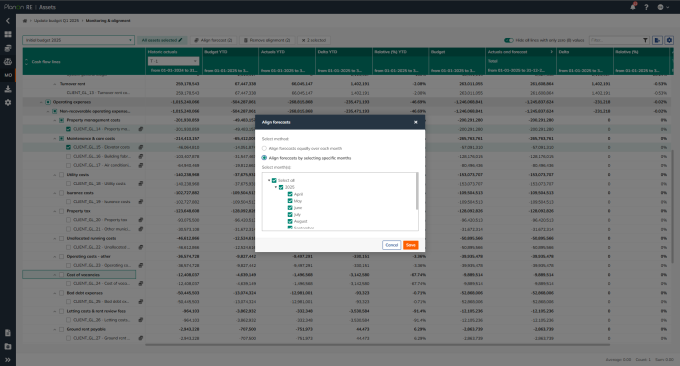Image resolution: width=680 pixels, height=366 pixels.
Task: Open the Update budget Q1 2025 breadcrumb
Action: click(x=56, y=21)
